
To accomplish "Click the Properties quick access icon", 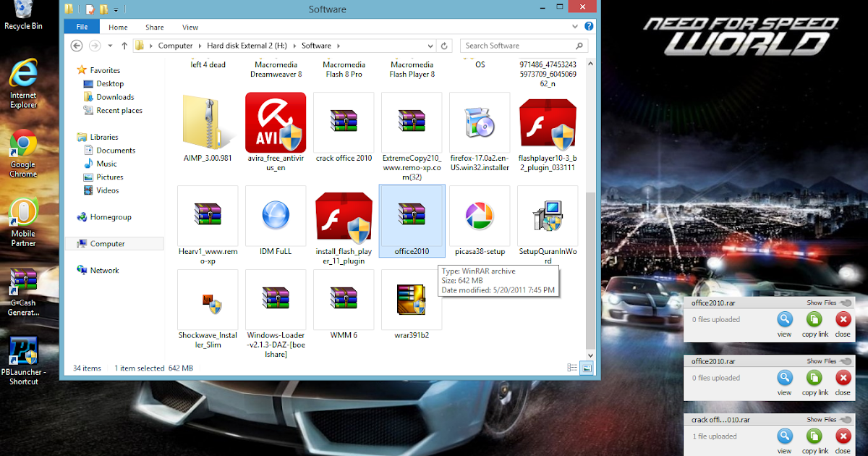I will coord(90,9).
